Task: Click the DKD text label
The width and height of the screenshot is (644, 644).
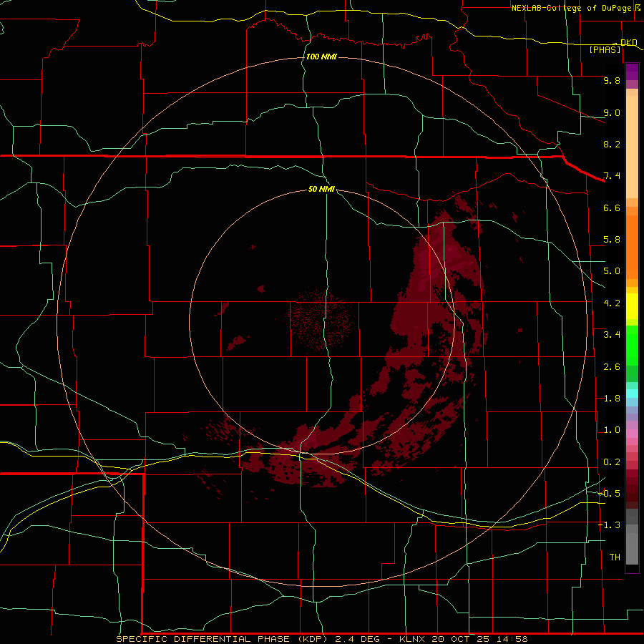Action: click(628, 42)
